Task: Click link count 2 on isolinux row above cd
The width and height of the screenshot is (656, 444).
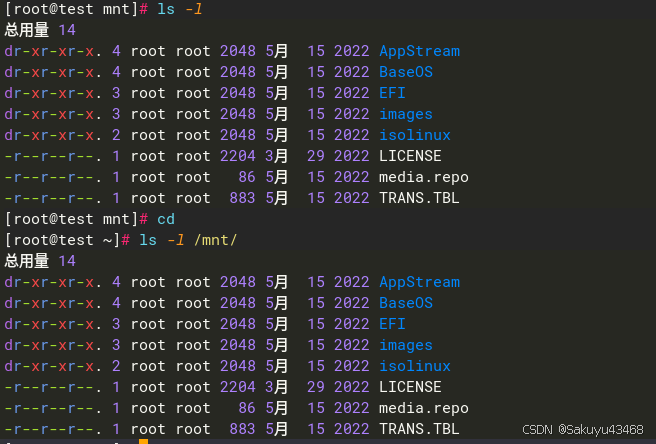Action: 116,135
